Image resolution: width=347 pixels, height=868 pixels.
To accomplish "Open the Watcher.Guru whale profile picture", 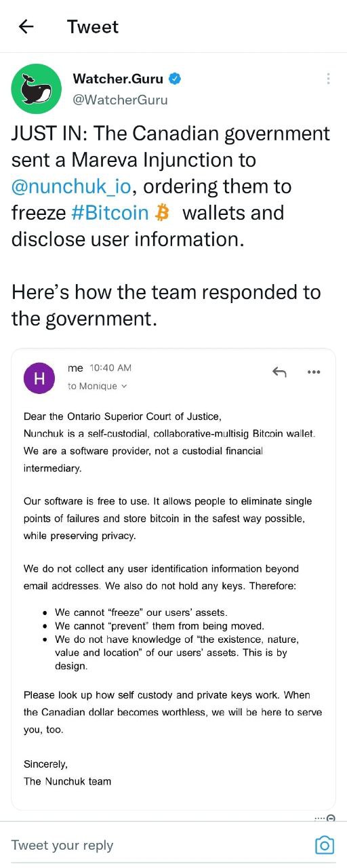I will 37,89.
